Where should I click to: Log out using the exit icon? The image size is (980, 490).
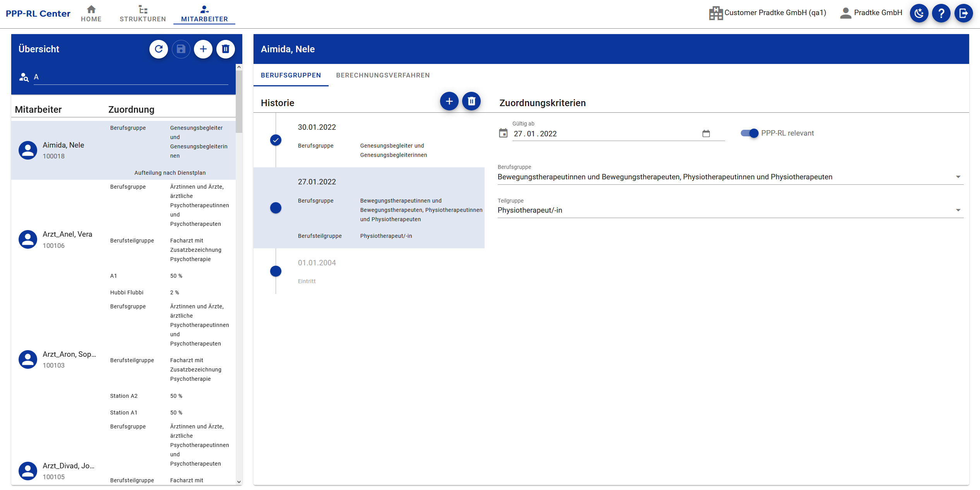[963, 13]
